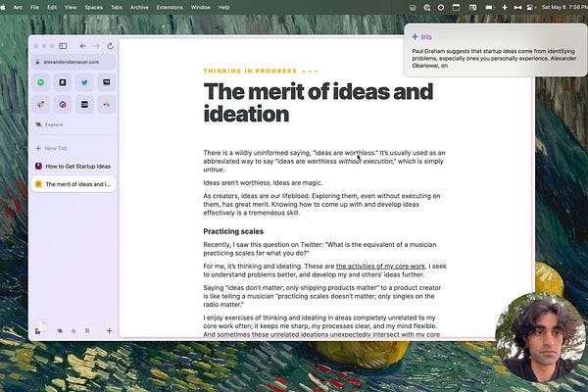Toggle the Arc sidebar layout button

tap(63, 46)
